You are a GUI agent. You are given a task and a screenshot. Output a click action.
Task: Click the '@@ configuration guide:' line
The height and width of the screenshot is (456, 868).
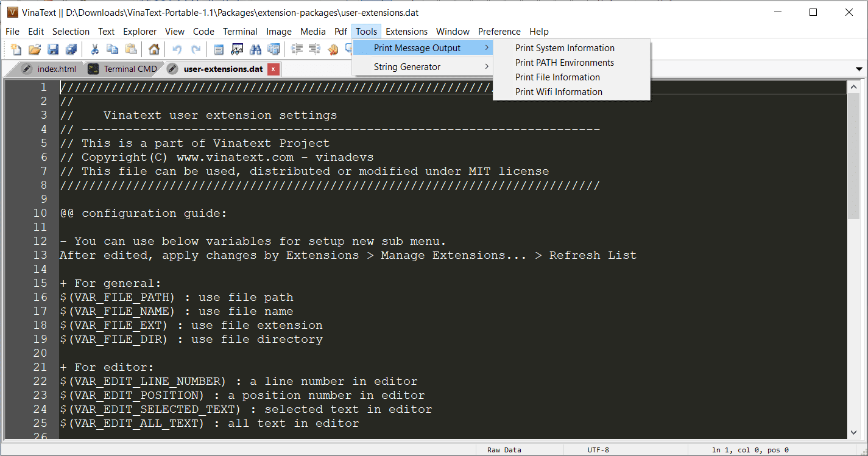(143, 213)
